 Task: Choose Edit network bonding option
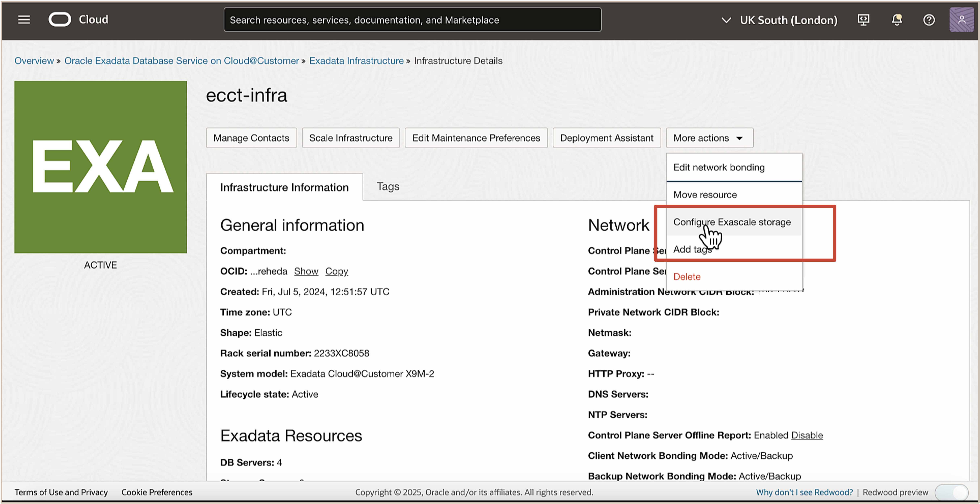point(719,167)
